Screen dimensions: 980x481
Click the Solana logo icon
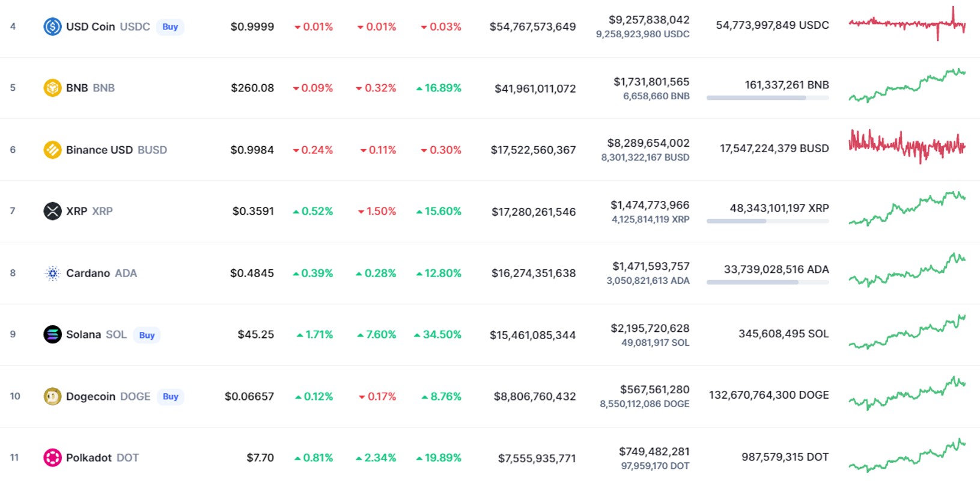click(x=53, y=334)
